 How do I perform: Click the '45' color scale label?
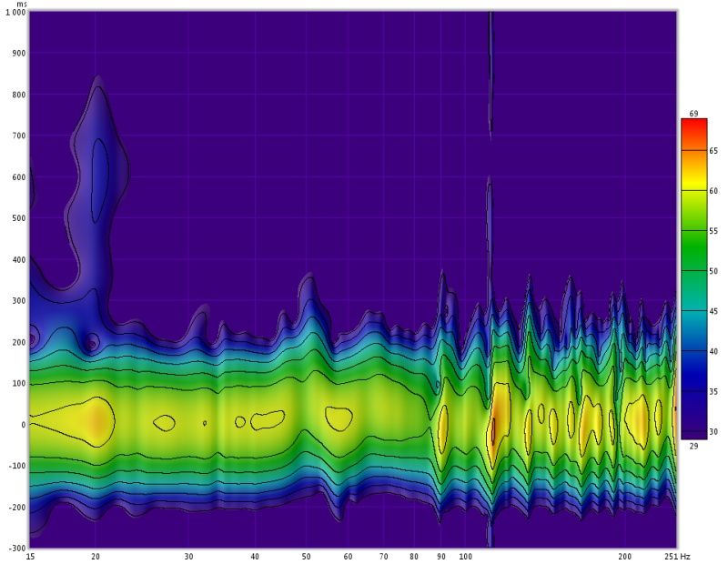[713, 311]
